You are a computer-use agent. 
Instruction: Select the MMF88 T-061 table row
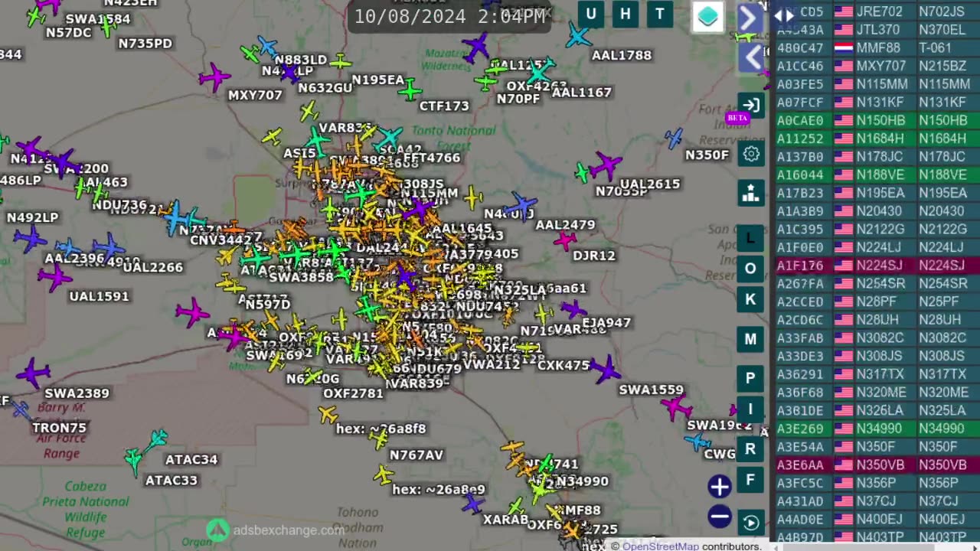pyautogui.click(x=877, y=48)
